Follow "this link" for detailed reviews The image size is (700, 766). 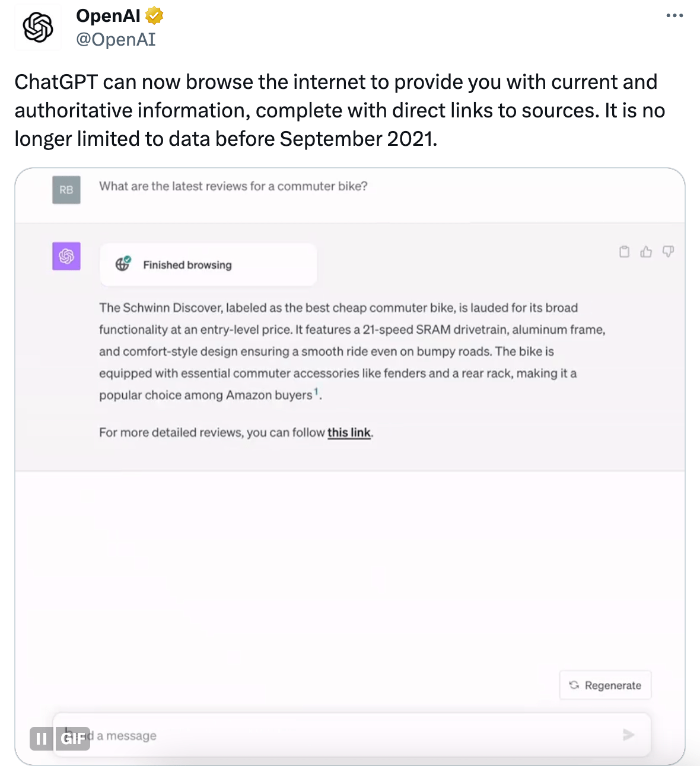349,432
